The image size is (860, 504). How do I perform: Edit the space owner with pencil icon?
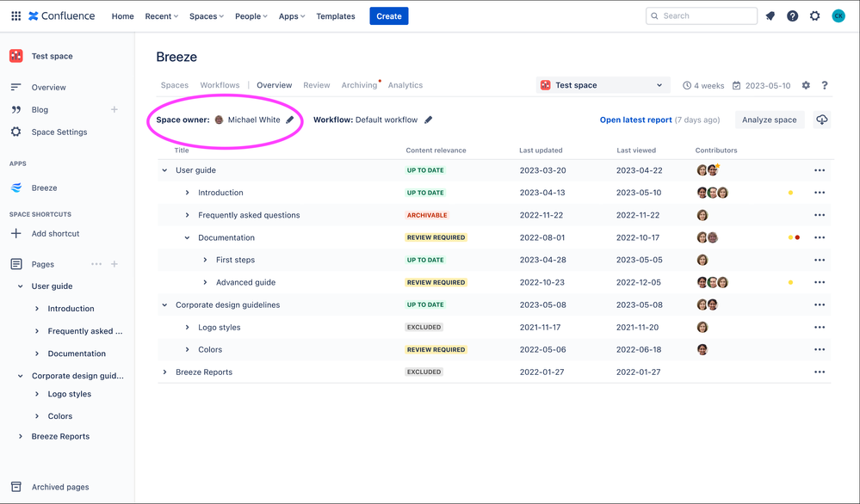(289, 120)
